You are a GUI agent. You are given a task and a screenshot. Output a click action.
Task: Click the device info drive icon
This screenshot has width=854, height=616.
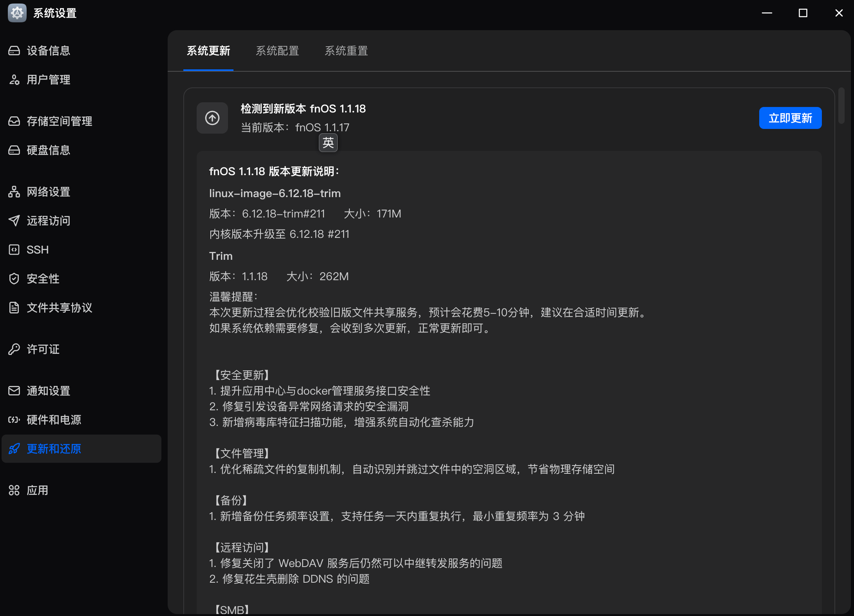tap(14, 51)
